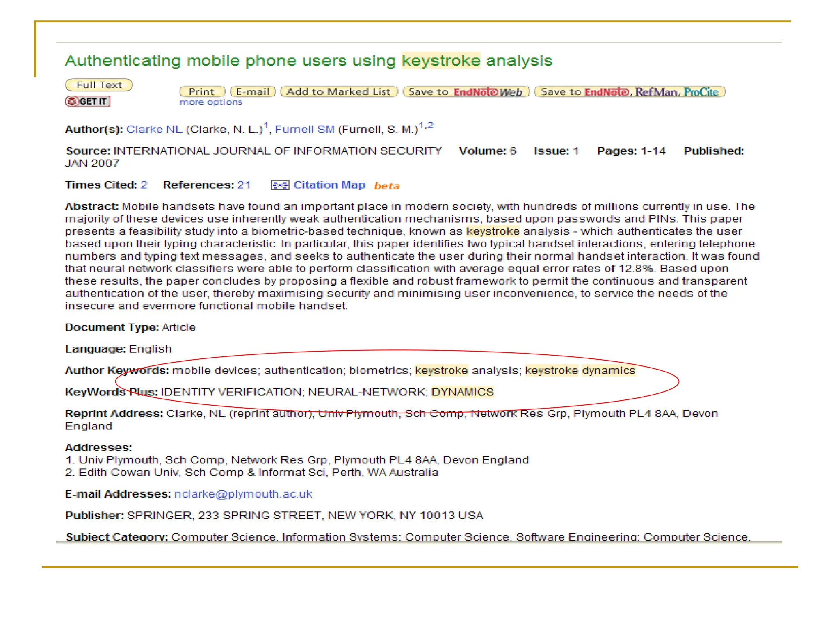
Task: Save to EndNote, RefMan, ProCite
Action: click(x=630, y=91)
